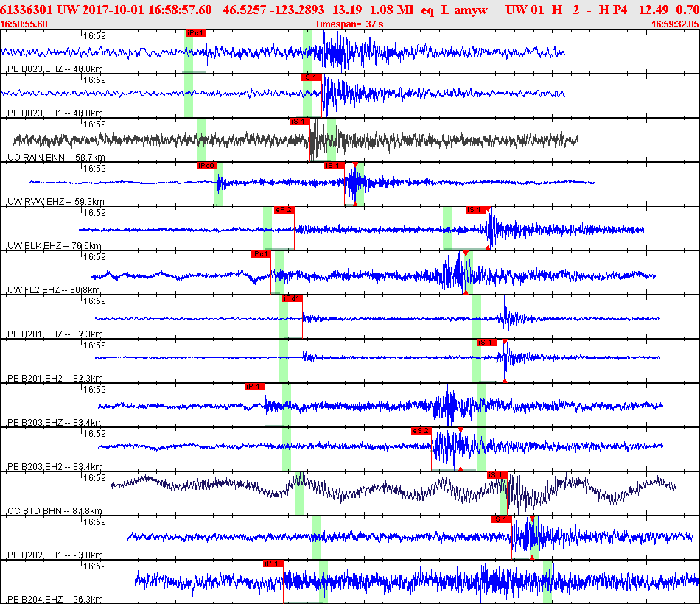Click the upper red amplitude triangle on UW FL2 EHZ

tap(466, 253)
